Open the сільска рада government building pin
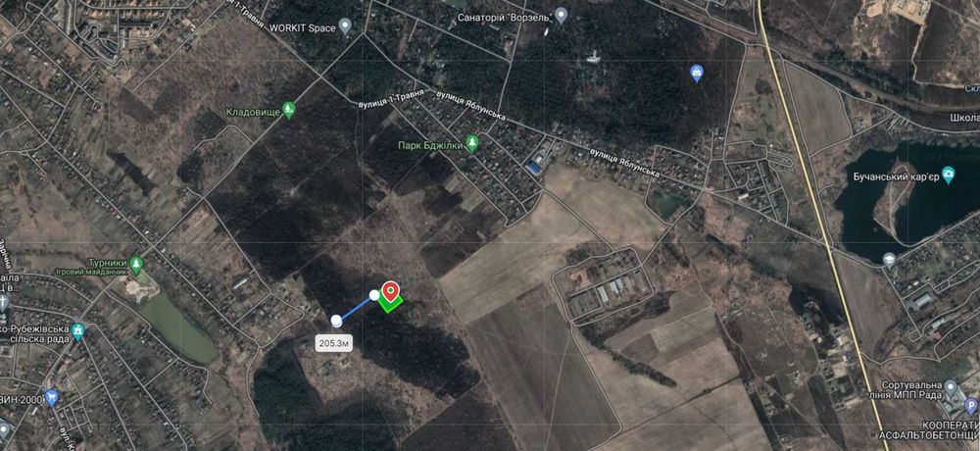Image resolution: width=980 pixels, height=451 pixels. click(77, 331)
